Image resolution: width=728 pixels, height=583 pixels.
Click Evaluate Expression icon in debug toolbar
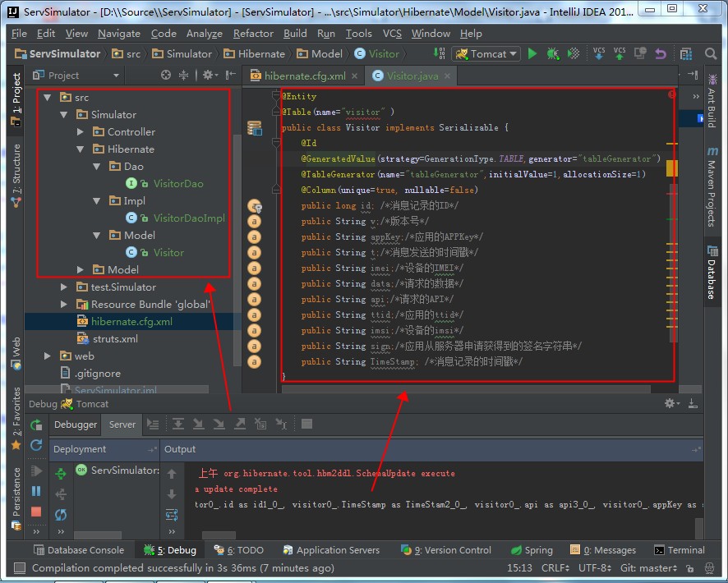click(x=306, y=424)
